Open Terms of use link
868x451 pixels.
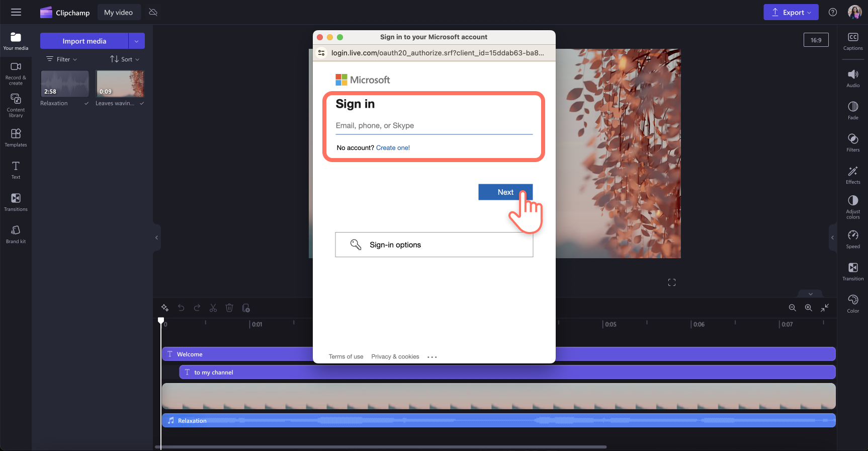[x=346, y=356]
